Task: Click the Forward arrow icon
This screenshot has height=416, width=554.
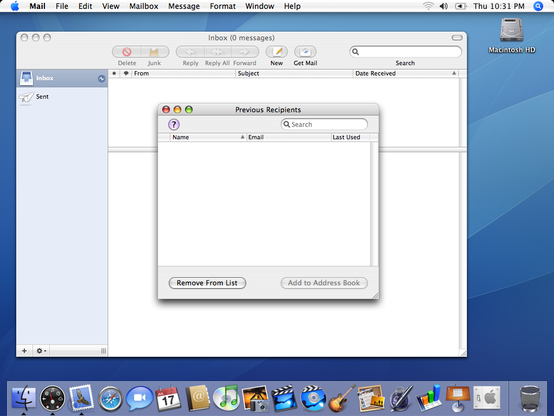Action: [244, 52]
